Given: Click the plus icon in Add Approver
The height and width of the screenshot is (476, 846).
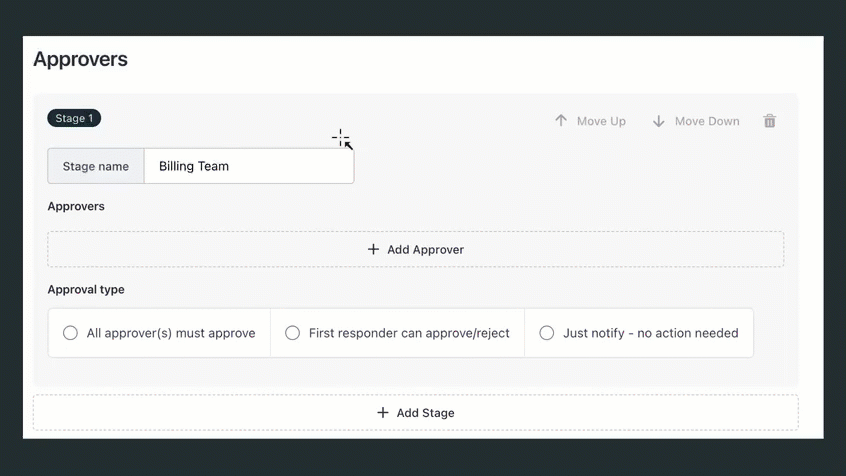Looking at the screenshot, I should [373, 249].
